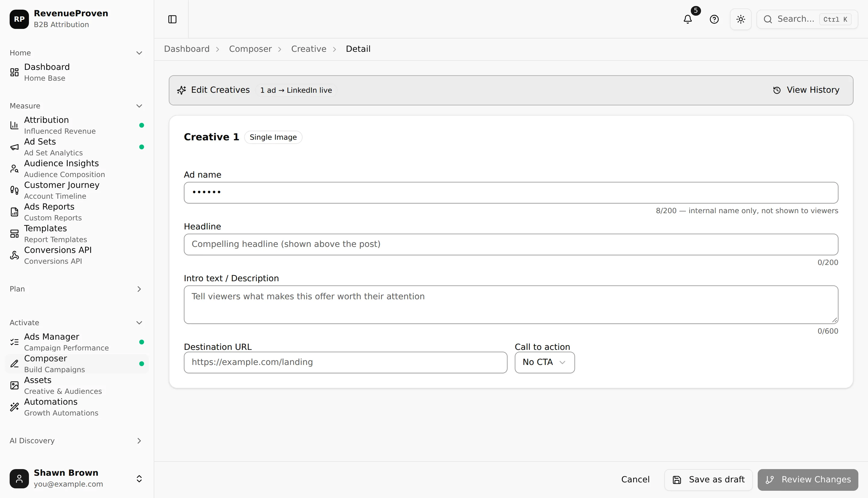Click the Intro text / Description textarea
Image resolution: width=868 pixels, height=498 pixels.
tap(511, 304)
